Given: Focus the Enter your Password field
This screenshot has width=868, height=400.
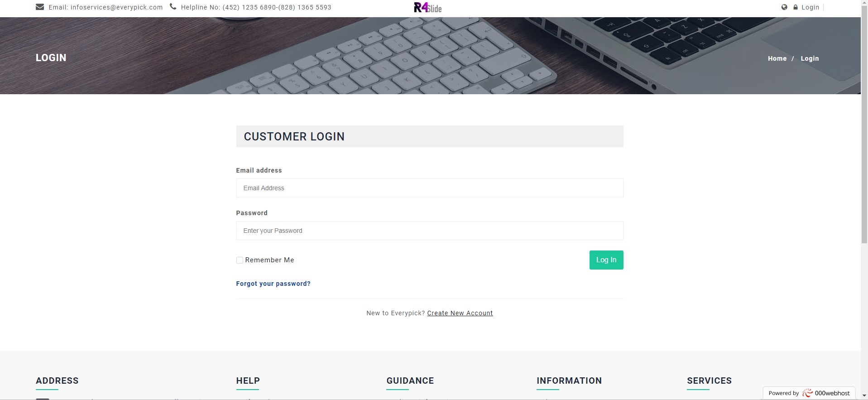Looking at the screenshot, I should (x=430, y=231).
